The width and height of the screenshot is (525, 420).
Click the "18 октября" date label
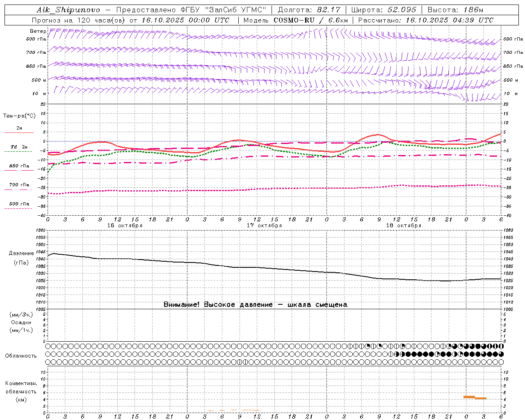tap(404, 226)
